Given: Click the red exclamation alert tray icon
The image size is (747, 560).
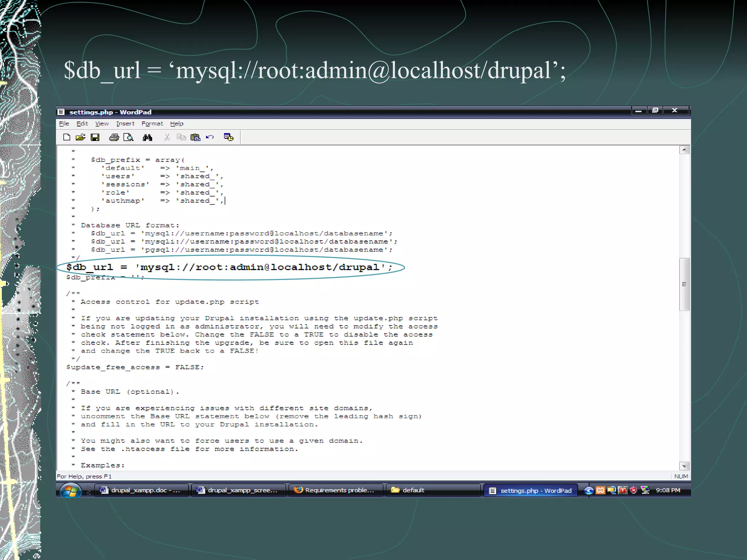Looking at the screenshot, I should tap(623, 490).
